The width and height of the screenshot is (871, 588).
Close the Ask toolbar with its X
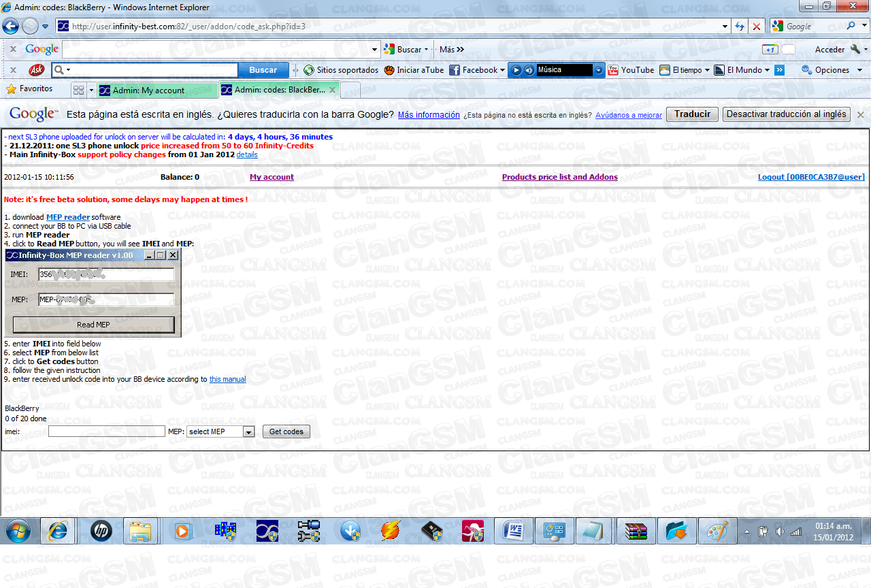tap(13, 69)
